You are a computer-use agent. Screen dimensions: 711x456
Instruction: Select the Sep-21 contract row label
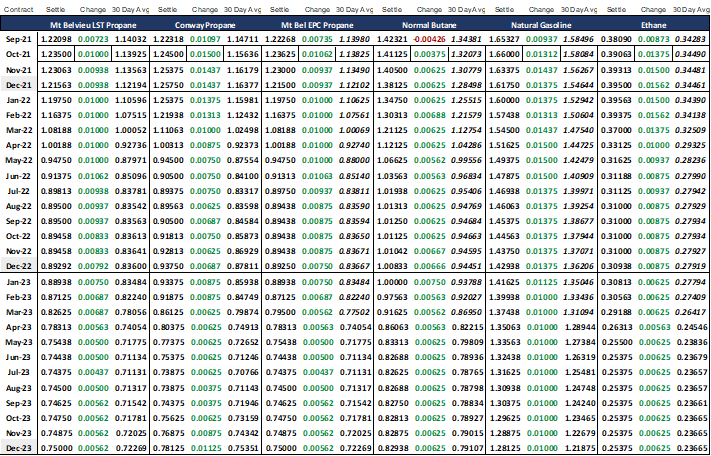coord(19,39)
